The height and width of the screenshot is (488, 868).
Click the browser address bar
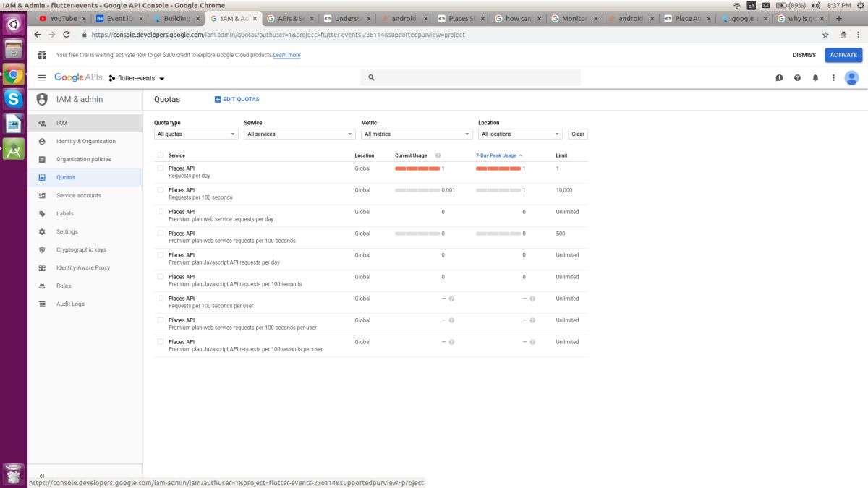448,34
